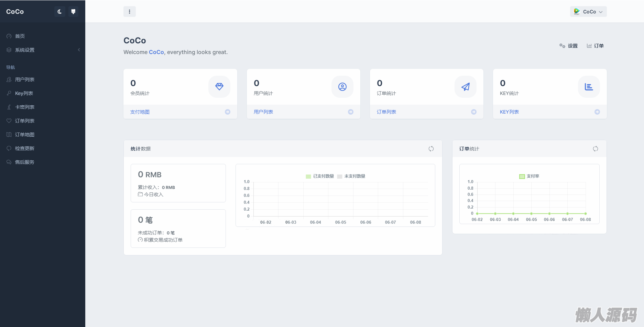
Task: Click the paper plane icon on 订单统计 card
Action: pos(466,87)
